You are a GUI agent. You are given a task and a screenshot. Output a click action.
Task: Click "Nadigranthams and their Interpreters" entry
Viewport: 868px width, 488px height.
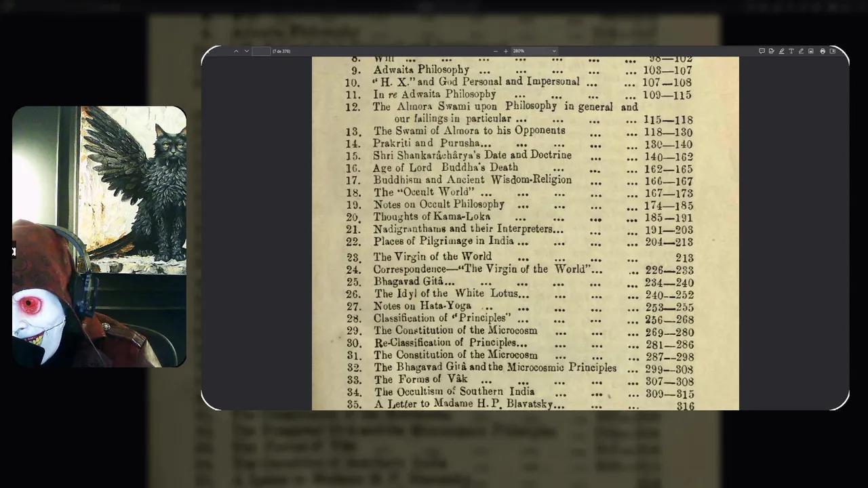(463, 229)
